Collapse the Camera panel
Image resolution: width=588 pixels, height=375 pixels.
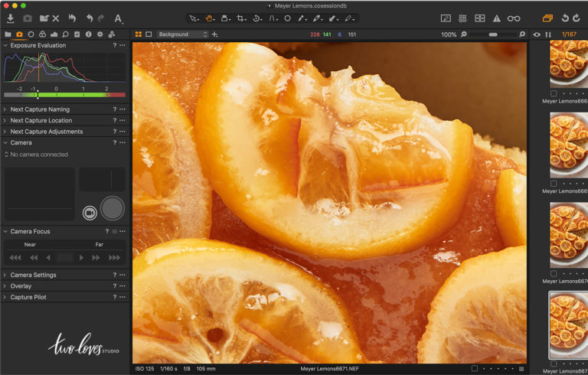(5, 142)
